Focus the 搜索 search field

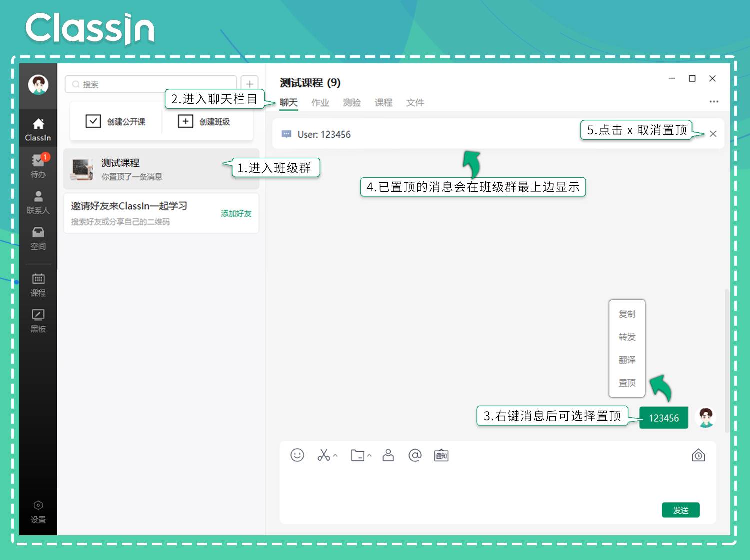point(151,84)
